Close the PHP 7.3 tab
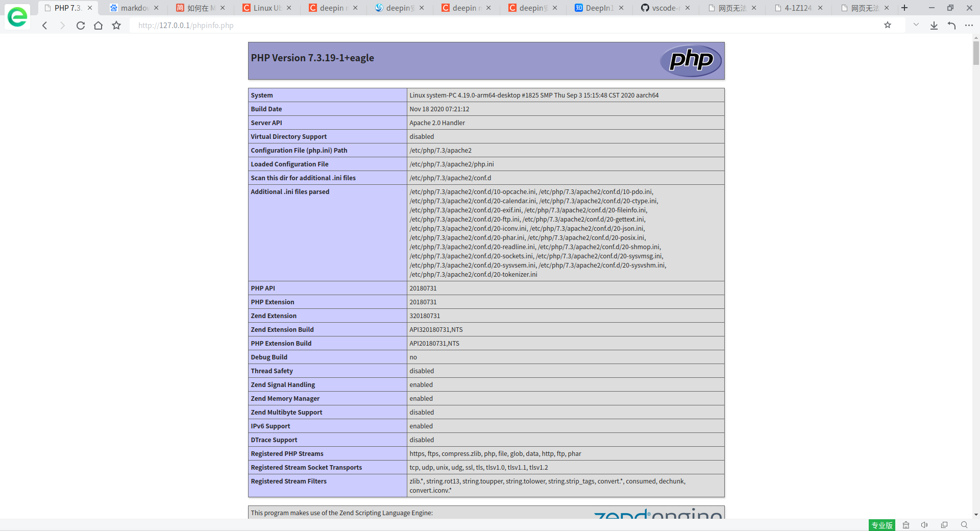Image resolution: width=980 pixels, height=531 pixels. tap(90, 8)
